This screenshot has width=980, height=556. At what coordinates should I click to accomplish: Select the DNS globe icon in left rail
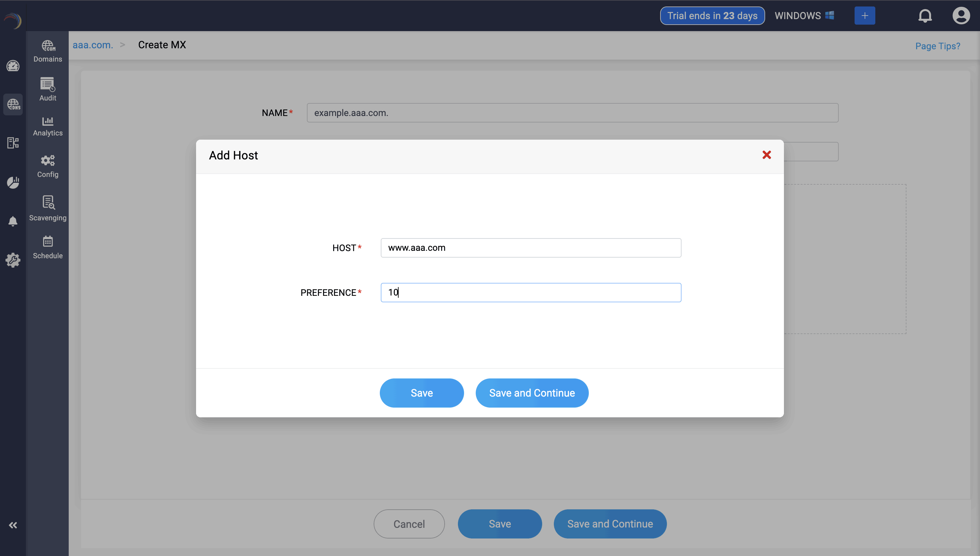[13, 104]
